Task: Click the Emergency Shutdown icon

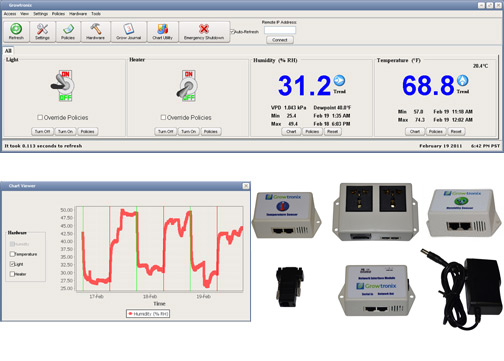Action: (x=204, y=32)
